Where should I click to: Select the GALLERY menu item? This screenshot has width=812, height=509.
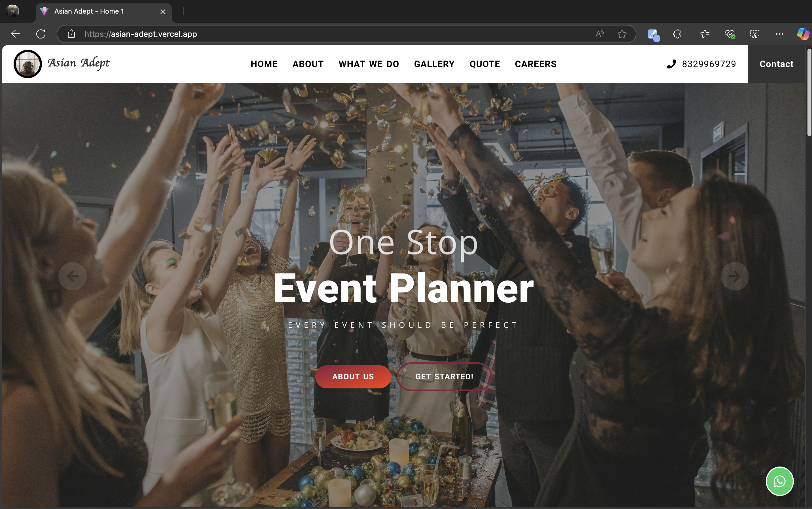click(434, 64)
